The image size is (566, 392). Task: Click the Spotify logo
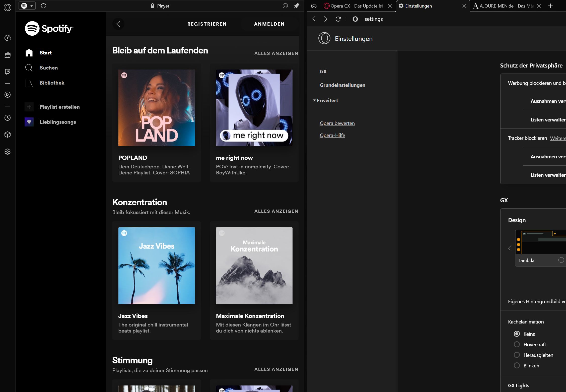(x=49, y=28)
